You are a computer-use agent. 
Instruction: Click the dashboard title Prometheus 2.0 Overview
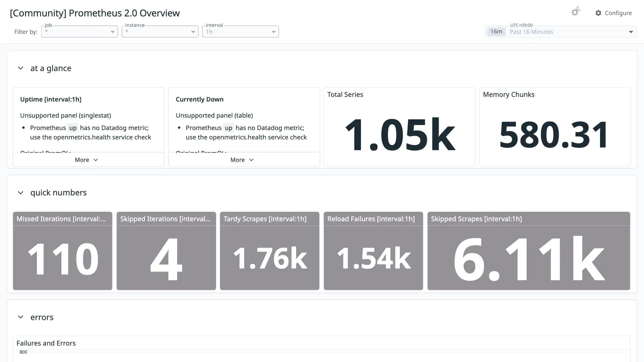point(95,13)
